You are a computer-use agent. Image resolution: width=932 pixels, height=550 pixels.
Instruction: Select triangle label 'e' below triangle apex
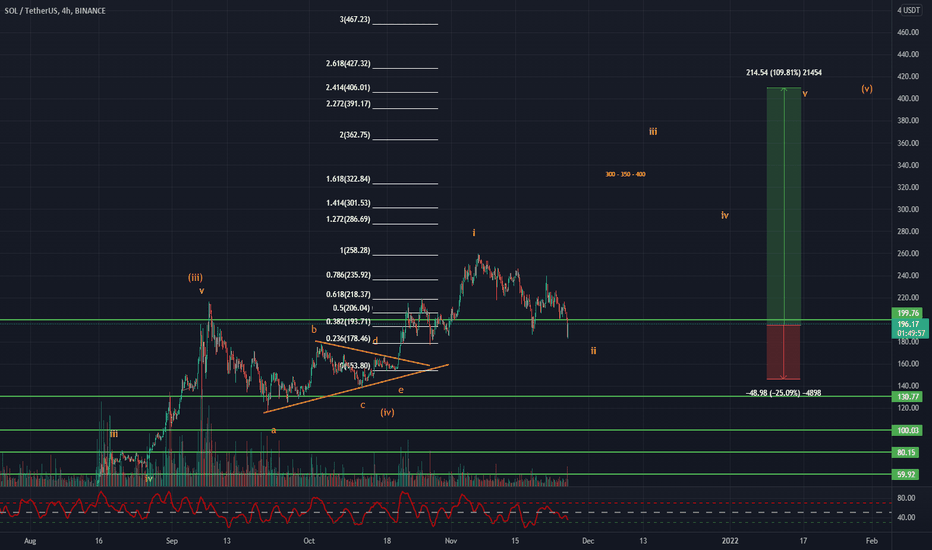(x=401, y=391)
